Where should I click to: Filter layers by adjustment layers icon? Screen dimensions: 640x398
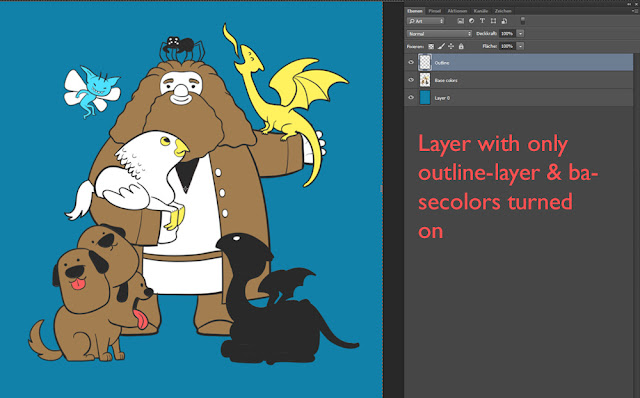(x=471, y=21)
